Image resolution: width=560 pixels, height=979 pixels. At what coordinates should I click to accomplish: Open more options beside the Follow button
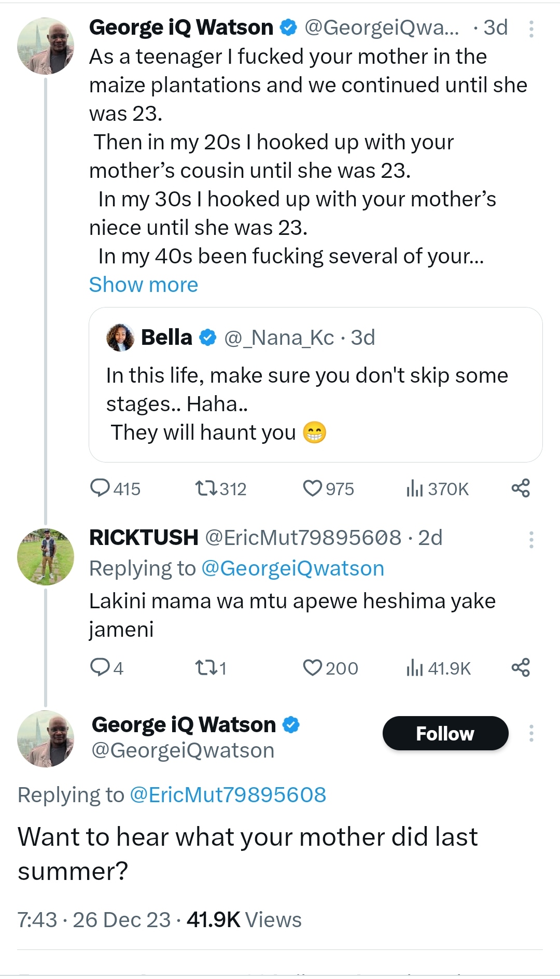tap(531, 733)
